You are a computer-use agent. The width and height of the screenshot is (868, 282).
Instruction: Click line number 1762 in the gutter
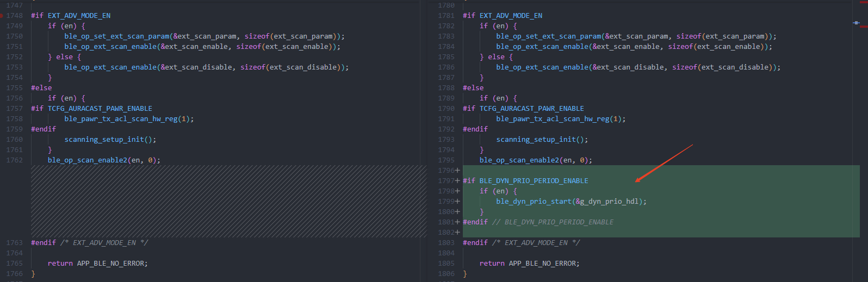(15, 160)
